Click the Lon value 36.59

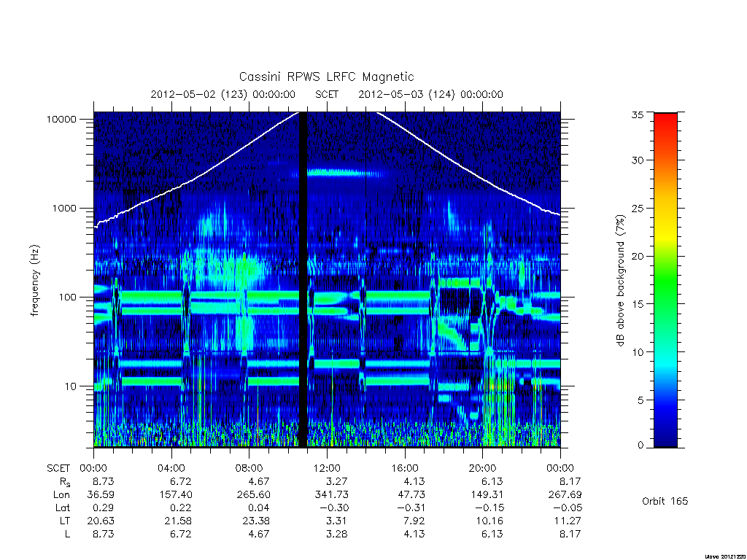coord(101,495)
